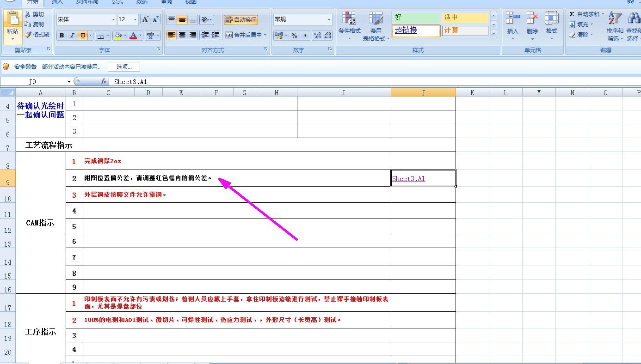Image resolution: width=641 pixels, height=364 pixels.
Task: Open the 对齐方式 group dialog launcher
Action: (x=266, y=49)
